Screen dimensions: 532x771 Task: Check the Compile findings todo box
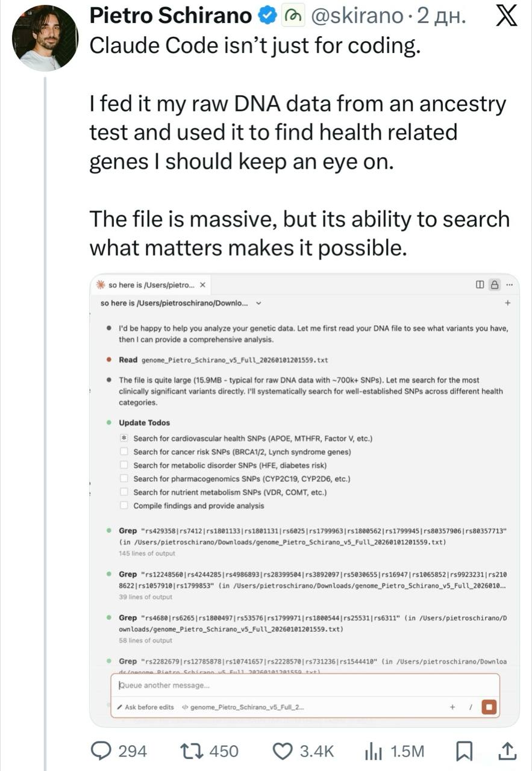click(x=124, y=505)
